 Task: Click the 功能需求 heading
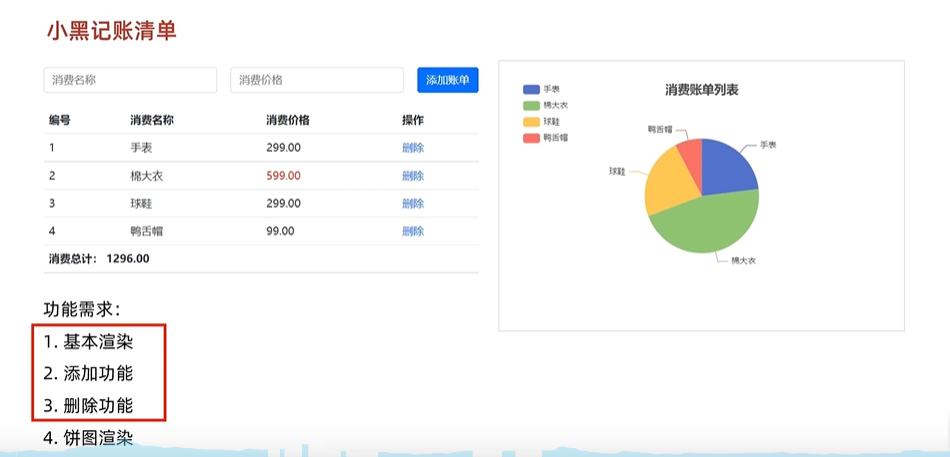click(82, 310)
